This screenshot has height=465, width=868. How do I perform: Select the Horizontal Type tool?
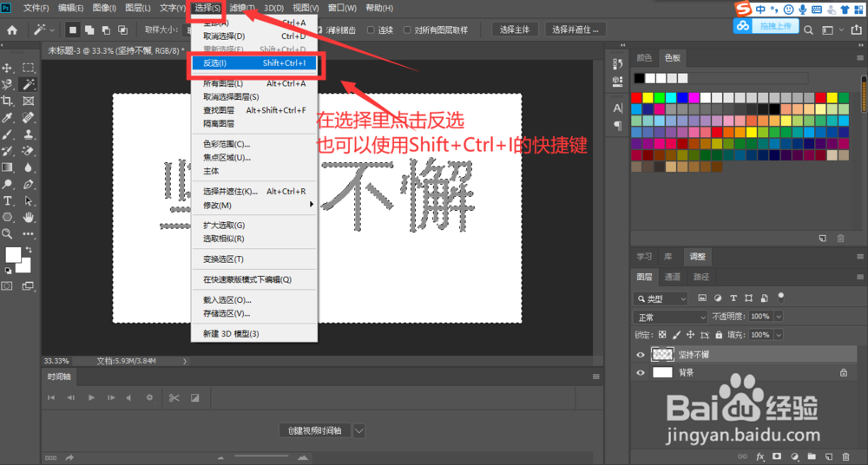tap(7, 200)
